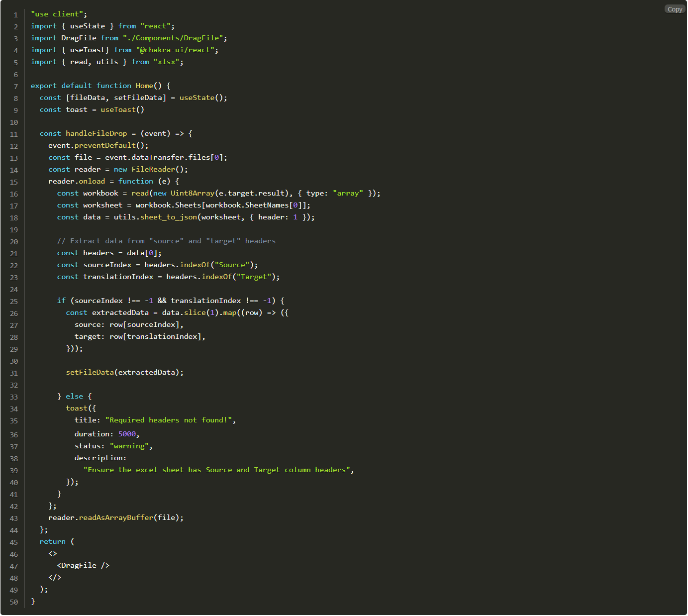Click the "Source" string on line 22
This screenshot has width=688, height=616.
click(x=232, y=265)
